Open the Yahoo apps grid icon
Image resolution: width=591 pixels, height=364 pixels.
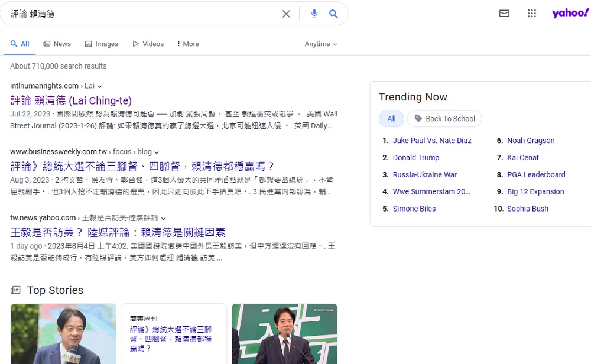point(532,13)
